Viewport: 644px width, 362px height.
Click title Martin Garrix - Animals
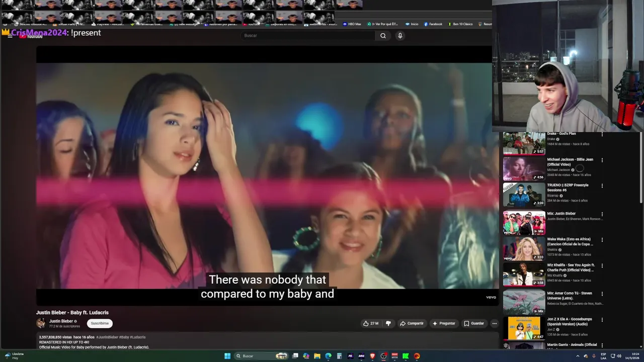(x=572, y=345)
